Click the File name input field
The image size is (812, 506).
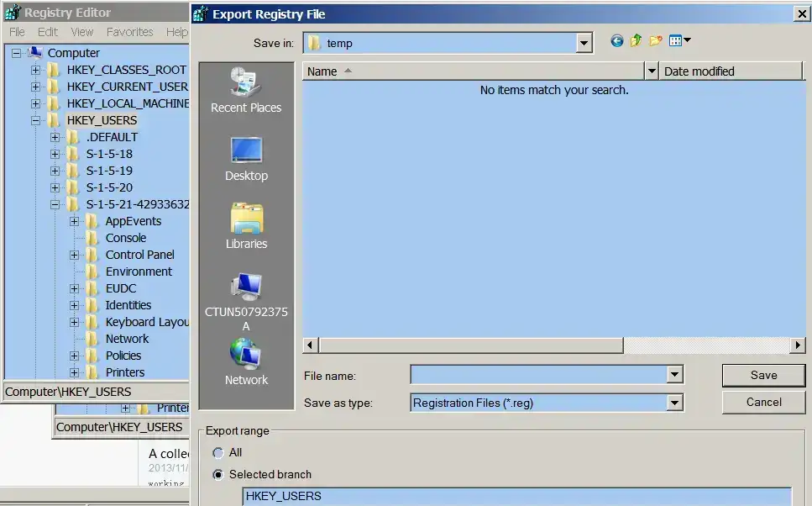[x=537, y=375]
